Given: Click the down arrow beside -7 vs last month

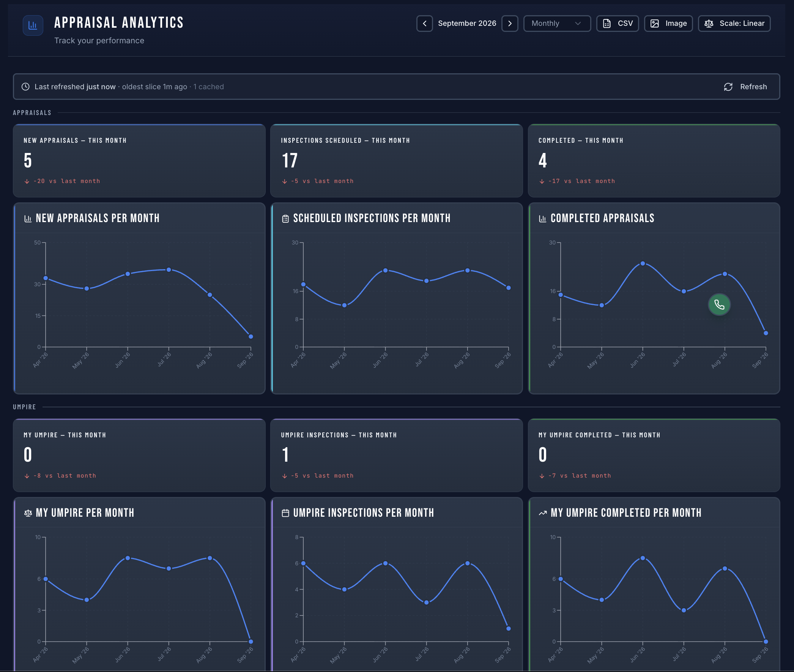Looking at the screenshot, I should pyautogui.click(x=542, y=476).
